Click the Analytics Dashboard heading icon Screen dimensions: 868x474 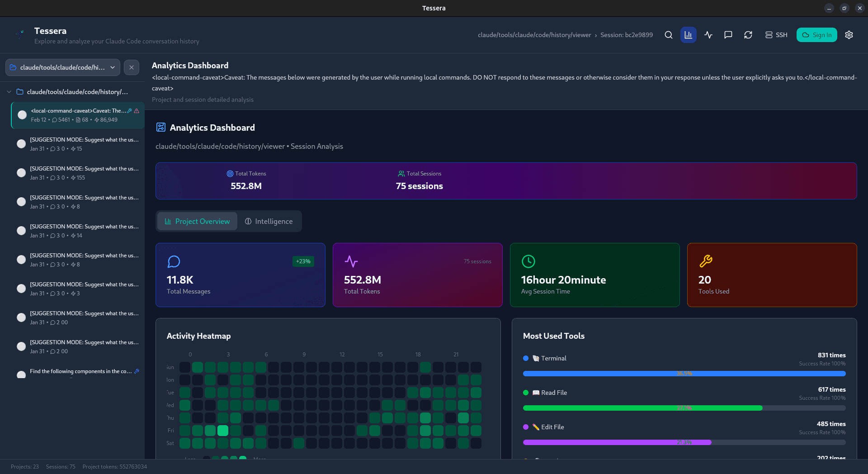pyautogui.click(x=160, y=127)
